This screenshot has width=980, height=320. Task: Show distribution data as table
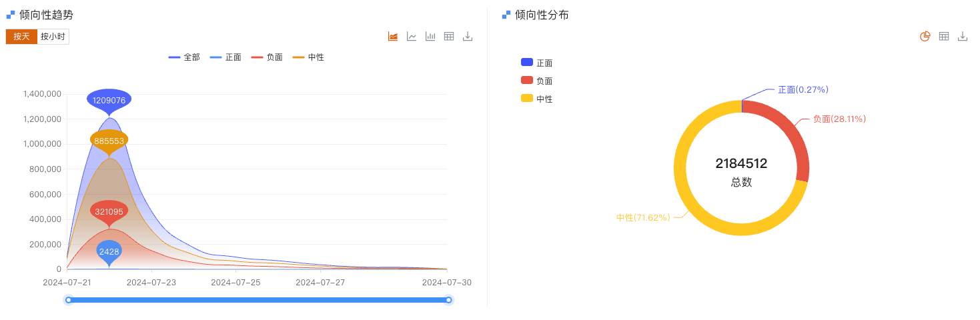click(x=944, y=36)
